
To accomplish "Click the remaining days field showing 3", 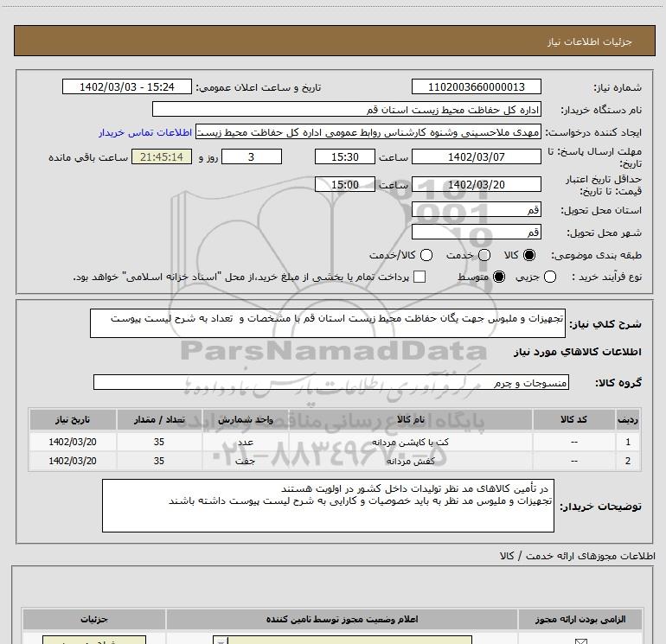I will (x=252, y=156).
